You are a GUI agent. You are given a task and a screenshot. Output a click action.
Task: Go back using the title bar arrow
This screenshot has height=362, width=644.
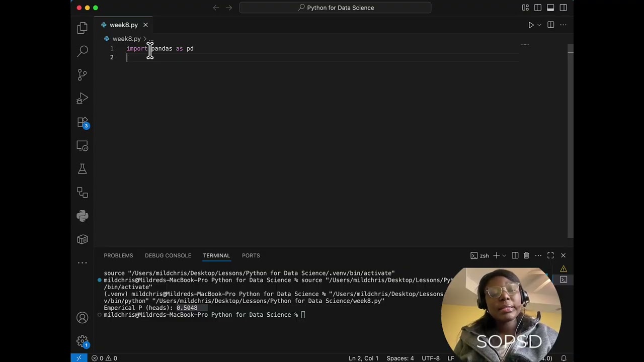pos(216,8)
